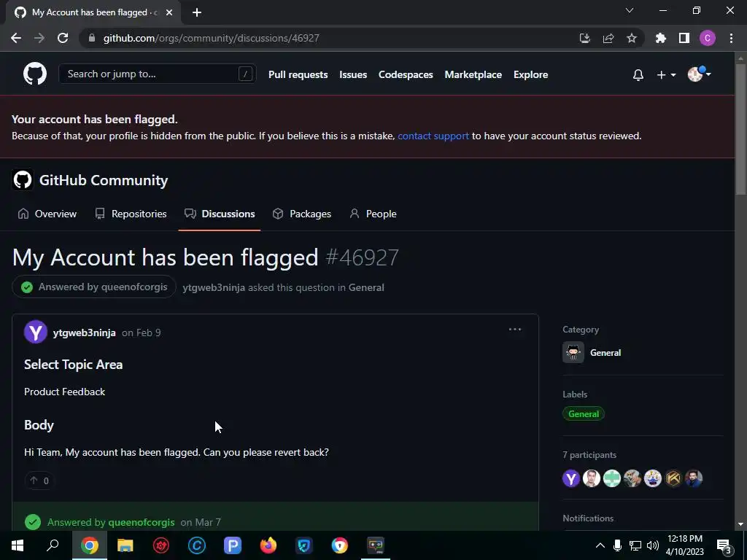Open the notifications bell icon
The image size is (747, 560).
638,75
